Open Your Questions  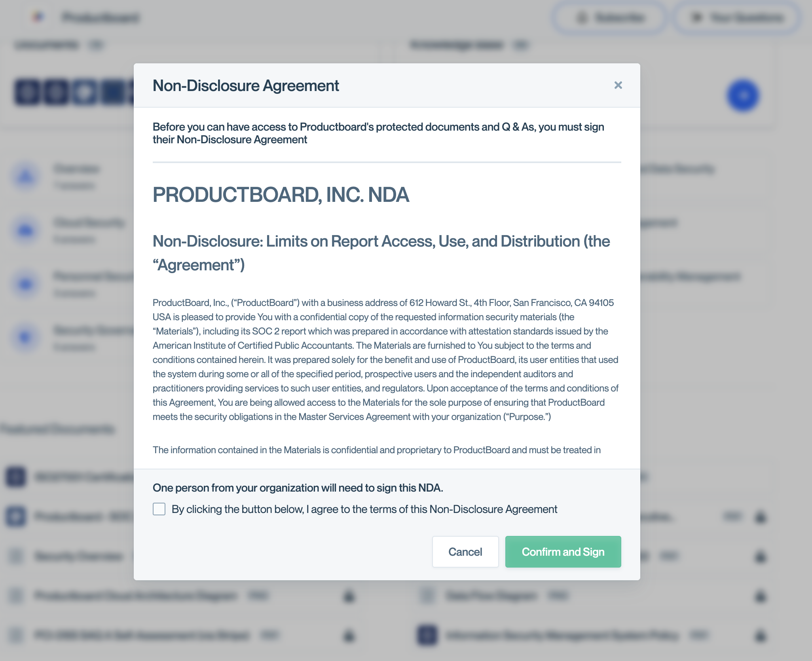737,17
